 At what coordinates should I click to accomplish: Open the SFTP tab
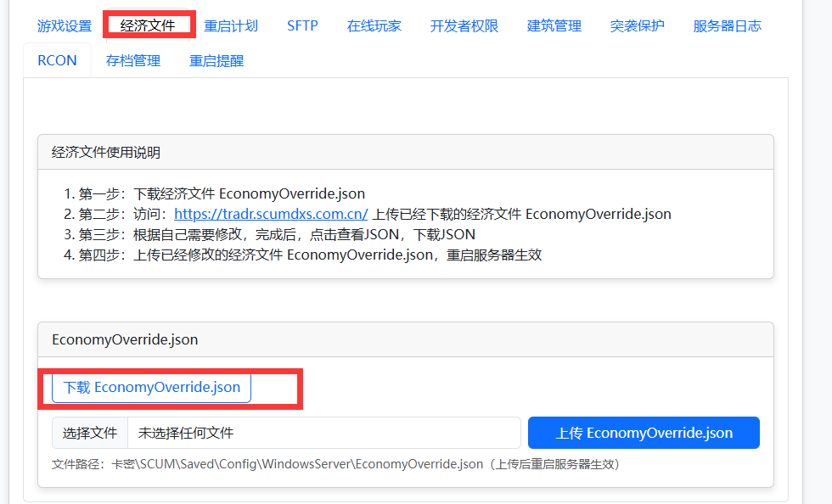(302, 26)
